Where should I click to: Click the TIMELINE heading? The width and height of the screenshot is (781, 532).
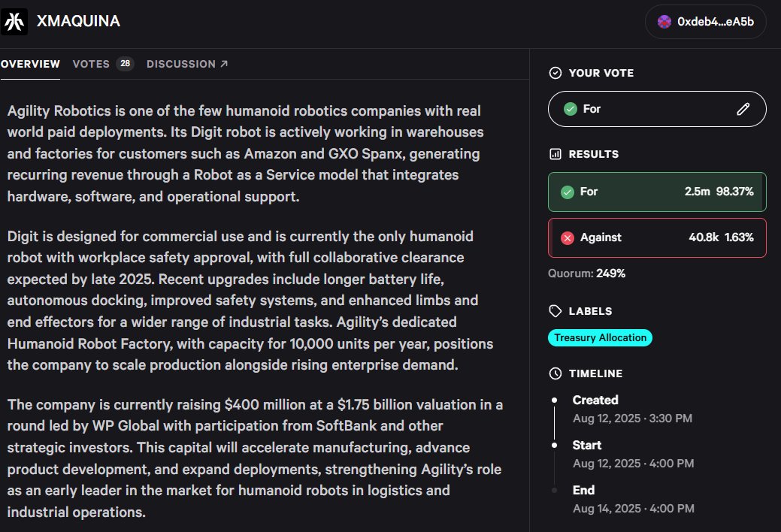click(596, 373)
